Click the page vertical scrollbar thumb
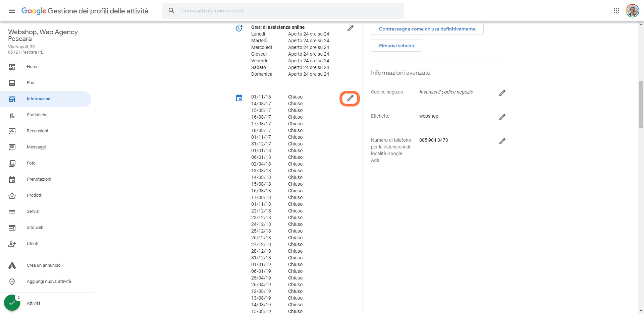This screenshot has height=314, width=644. [x=641, y=104]
